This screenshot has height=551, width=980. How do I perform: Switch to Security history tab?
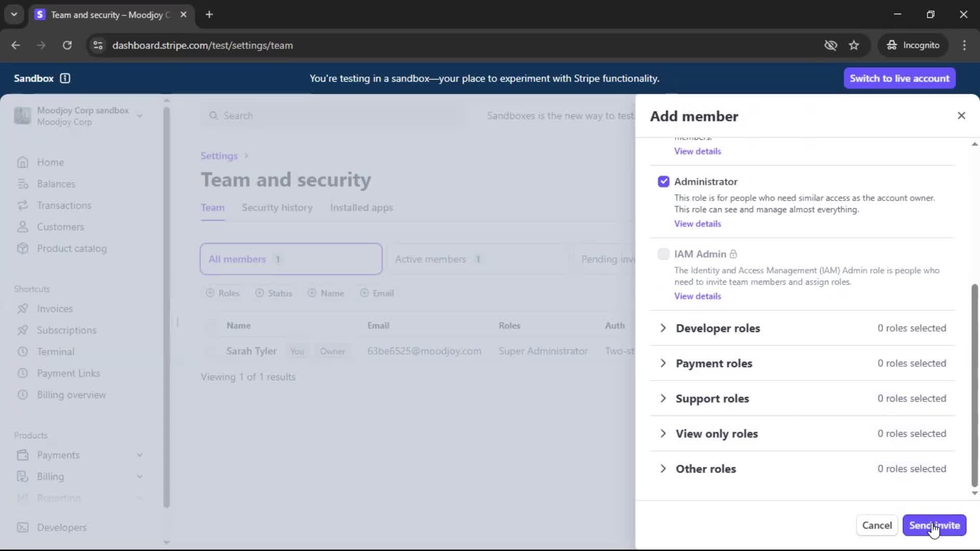coord(277,208)
